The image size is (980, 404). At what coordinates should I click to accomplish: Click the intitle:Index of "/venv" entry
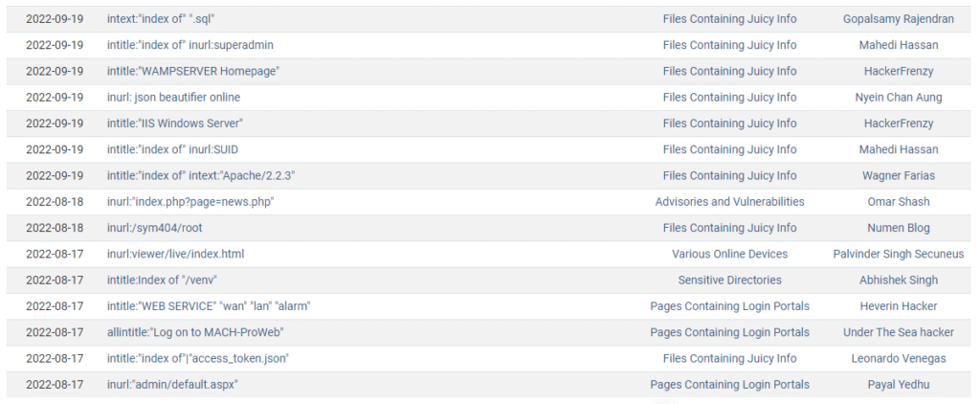167,281
